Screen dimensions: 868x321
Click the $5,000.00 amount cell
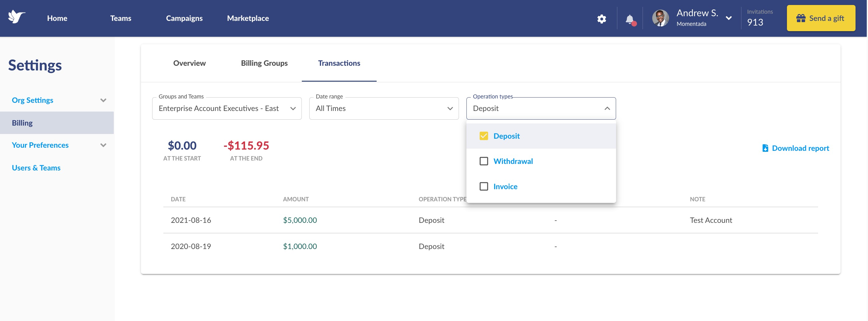coord(300,220)
